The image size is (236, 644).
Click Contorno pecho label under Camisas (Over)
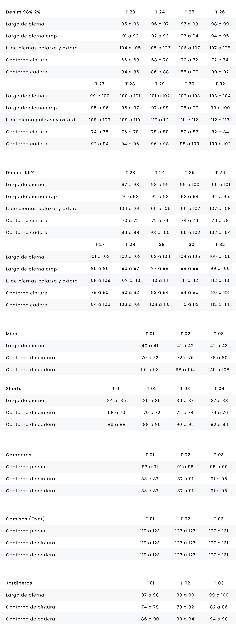[x=25, y=531]
